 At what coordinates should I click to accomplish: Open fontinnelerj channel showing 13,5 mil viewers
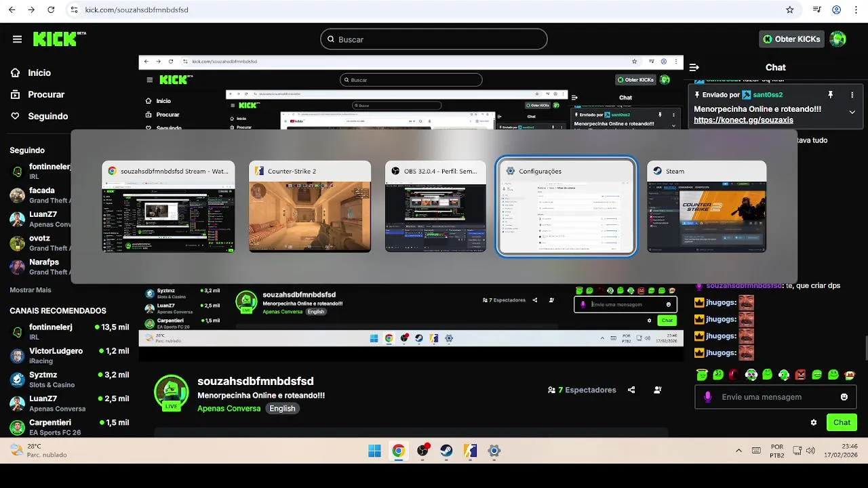pos(69,332)
